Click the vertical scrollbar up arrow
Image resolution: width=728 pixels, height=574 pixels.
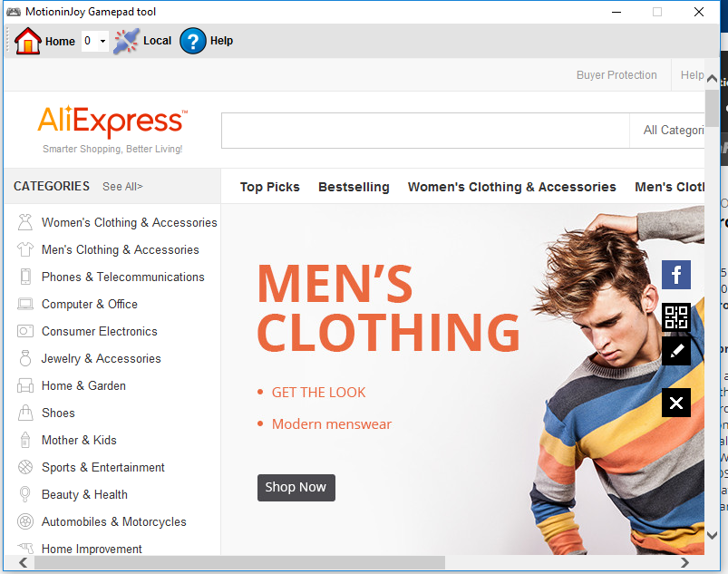coord(712,79)
